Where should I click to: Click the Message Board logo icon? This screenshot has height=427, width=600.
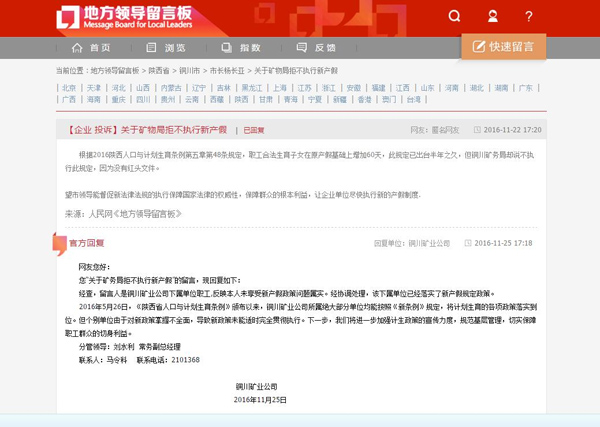pos(68,17)
